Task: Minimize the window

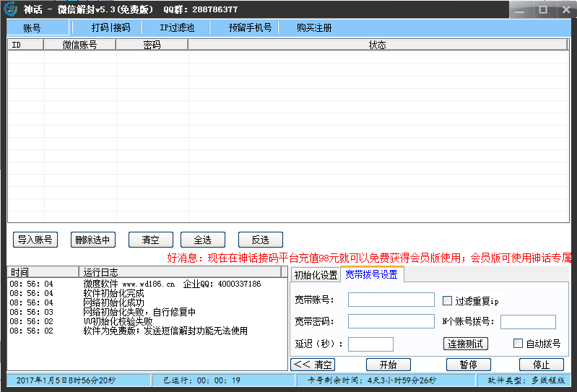Action: [520, 10]
